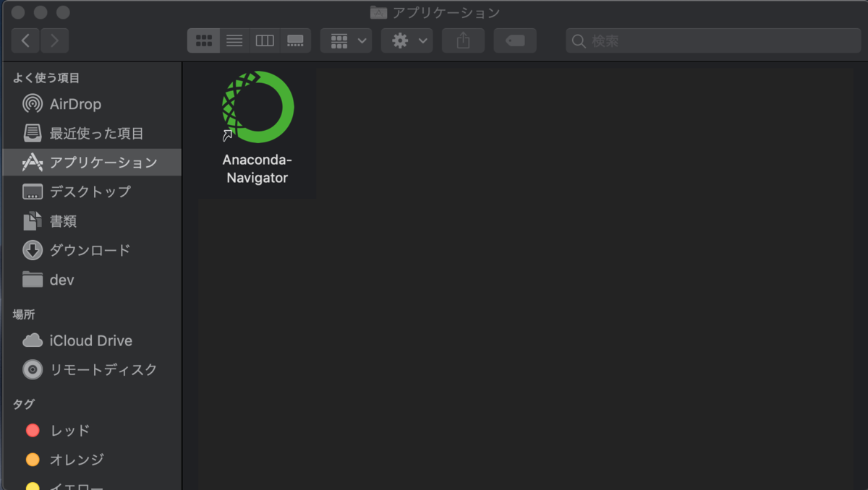Select the オレンジ tag

tap(91, 459)
